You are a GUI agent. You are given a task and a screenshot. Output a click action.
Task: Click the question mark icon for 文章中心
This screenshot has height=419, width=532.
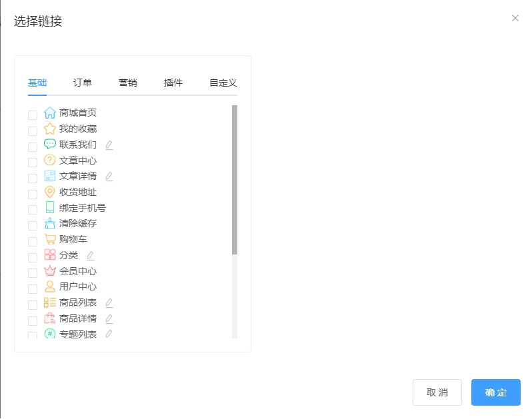50,160
